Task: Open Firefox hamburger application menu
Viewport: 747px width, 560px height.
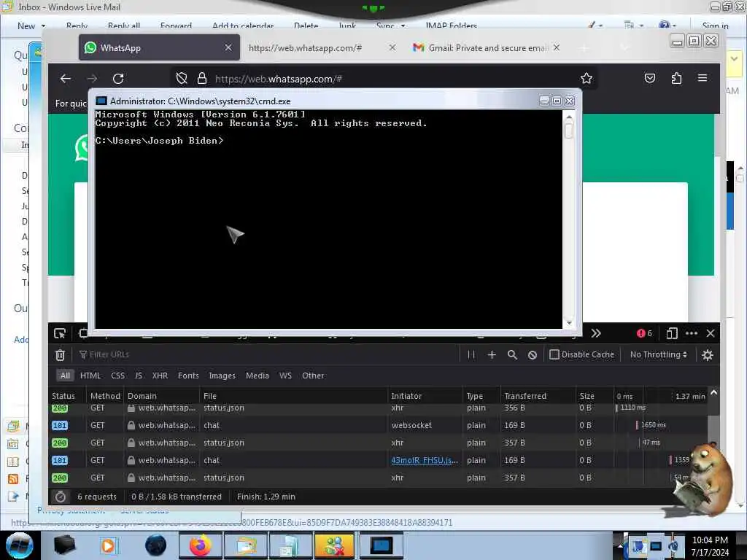Action: pyautogui.click(x=703, y=77)
